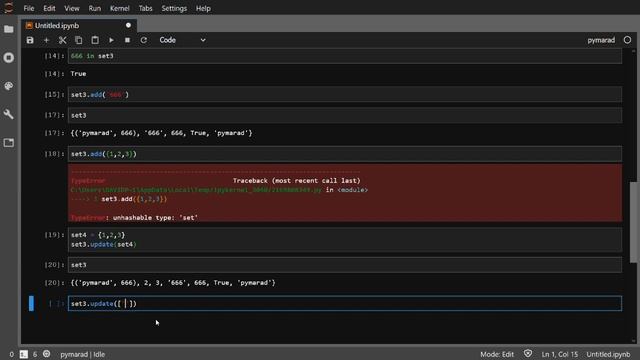Click the 0 counter in status bar
The image size is (640, 360).
click(11, 354)
